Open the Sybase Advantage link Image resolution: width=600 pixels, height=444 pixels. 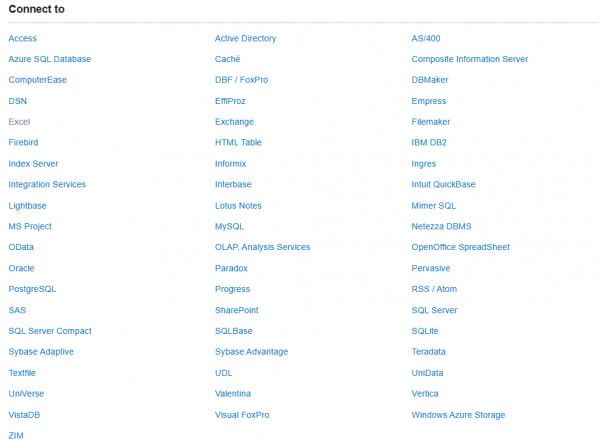(x=251, y=351)
